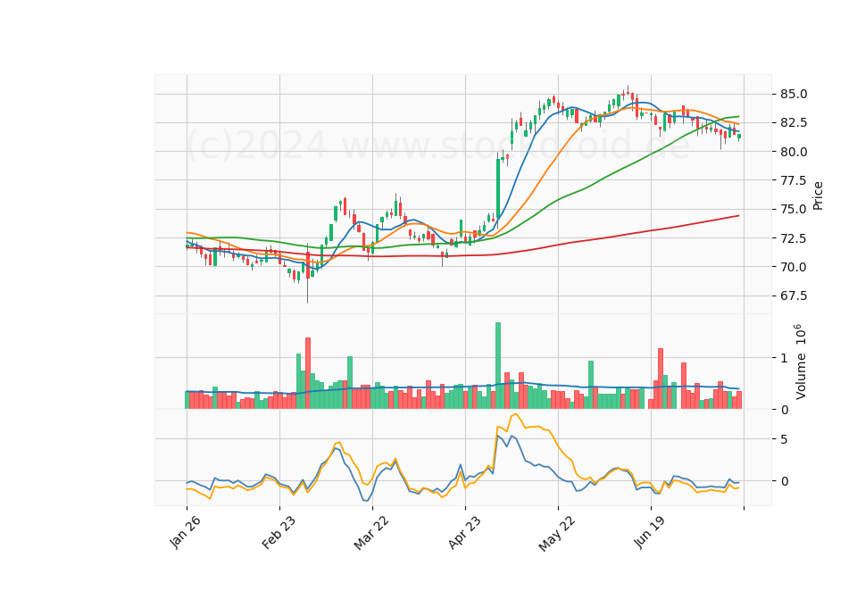Click the 'Volume 10⁶' axis title
Screen dimensions: 857x616
800,362
